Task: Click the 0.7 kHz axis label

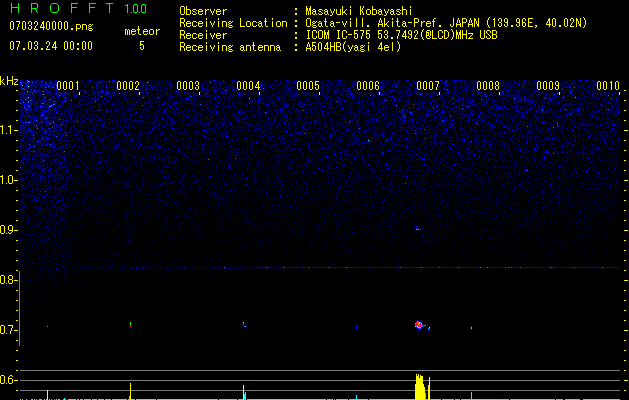Action: pos(7,330)
